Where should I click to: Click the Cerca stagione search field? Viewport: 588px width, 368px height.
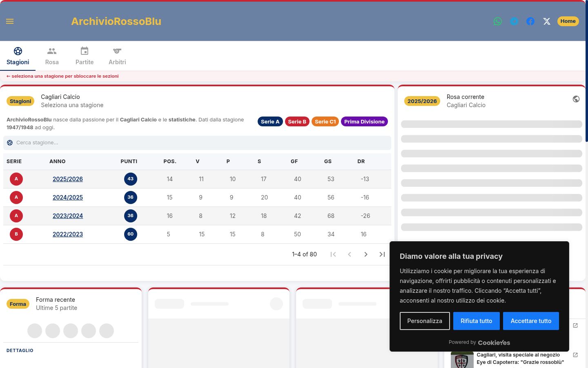coord(197,143)
